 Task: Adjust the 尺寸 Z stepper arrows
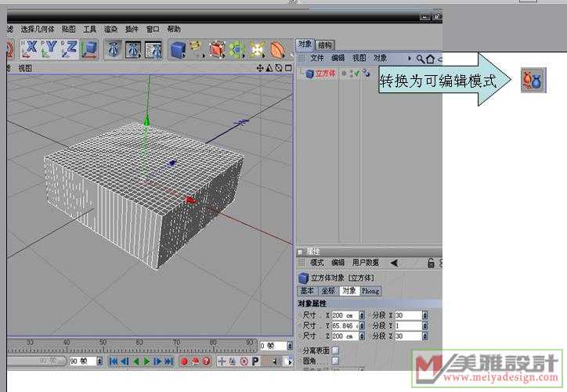[x=362, y=336]
